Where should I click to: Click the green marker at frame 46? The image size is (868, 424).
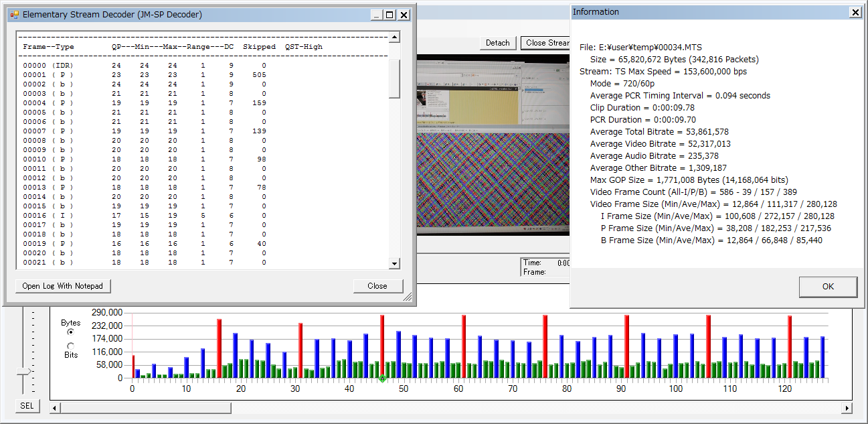[382, 380]
